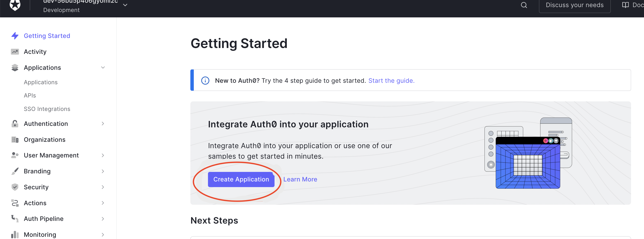Select Getting Started in sidebar
This screenshot has width=644, height=239.
(x=47, y=36)
